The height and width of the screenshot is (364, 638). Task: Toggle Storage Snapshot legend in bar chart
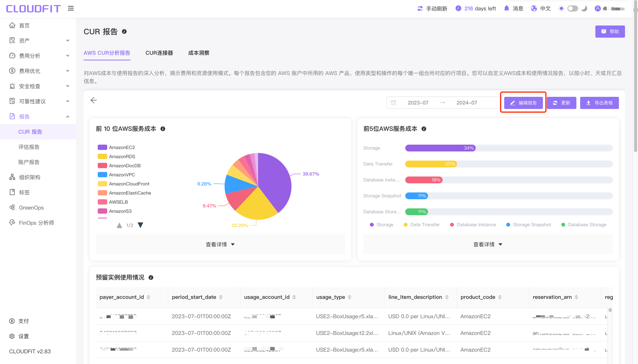click(x=528, y=225)
